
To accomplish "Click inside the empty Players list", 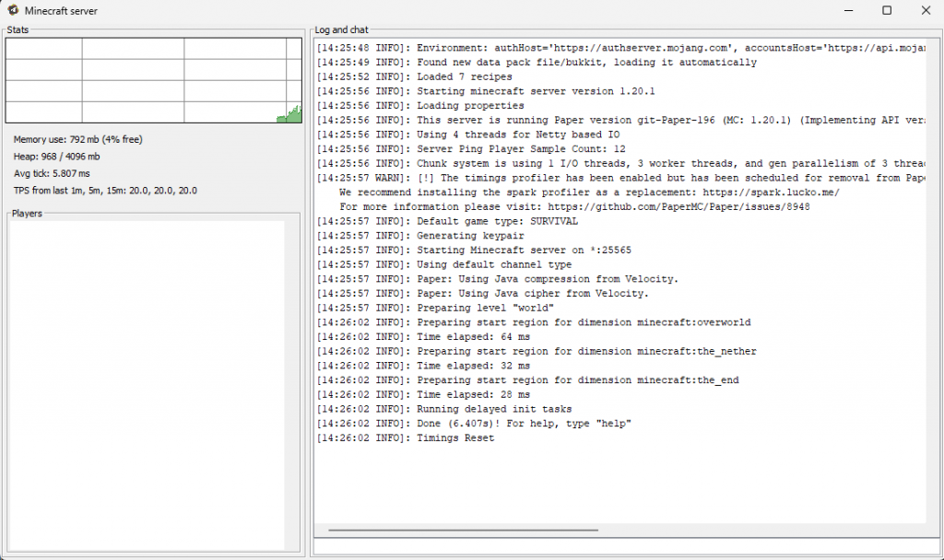I will tap(147, 385).
